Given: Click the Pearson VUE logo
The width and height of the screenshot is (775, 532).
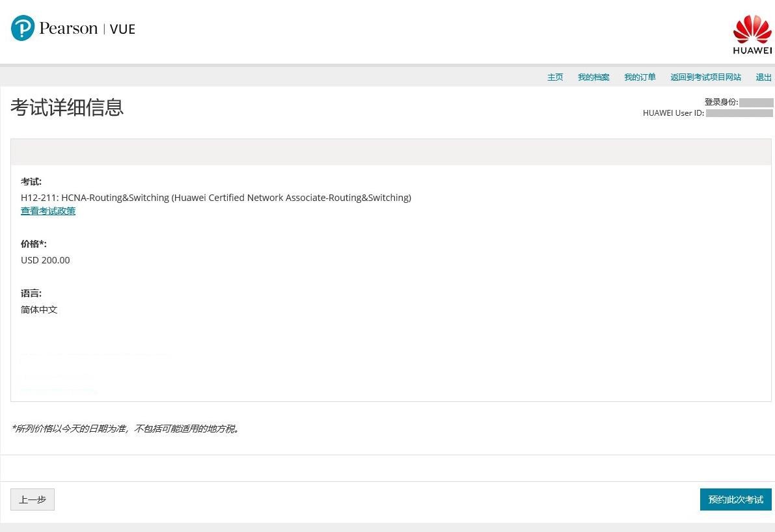Looking at the screenshot, I should pyautogui.click(x=73, y=28).
